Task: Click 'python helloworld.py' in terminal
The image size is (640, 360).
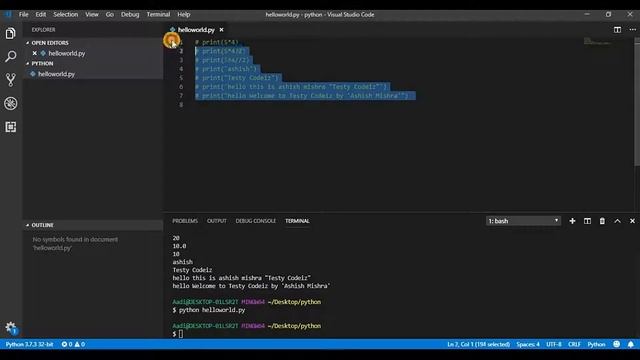Action: (212, 310)
